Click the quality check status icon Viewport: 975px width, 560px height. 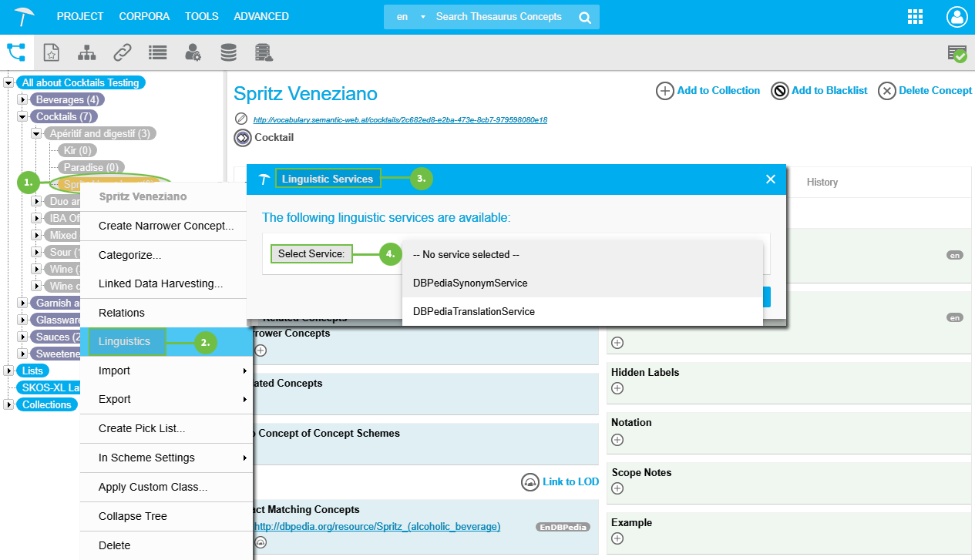click(957, 53)
